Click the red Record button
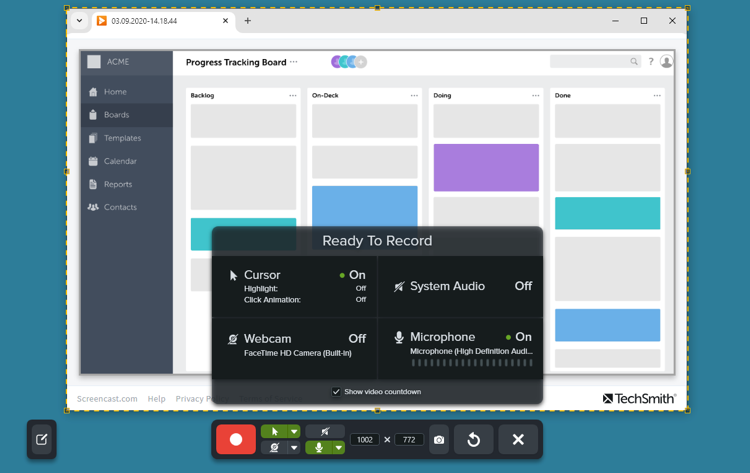 236,439
